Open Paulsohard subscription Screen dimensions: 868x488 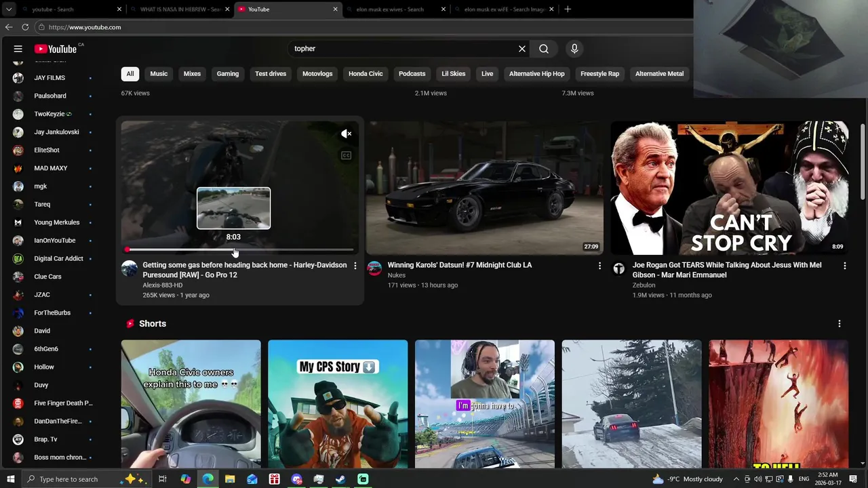[53, 96]
